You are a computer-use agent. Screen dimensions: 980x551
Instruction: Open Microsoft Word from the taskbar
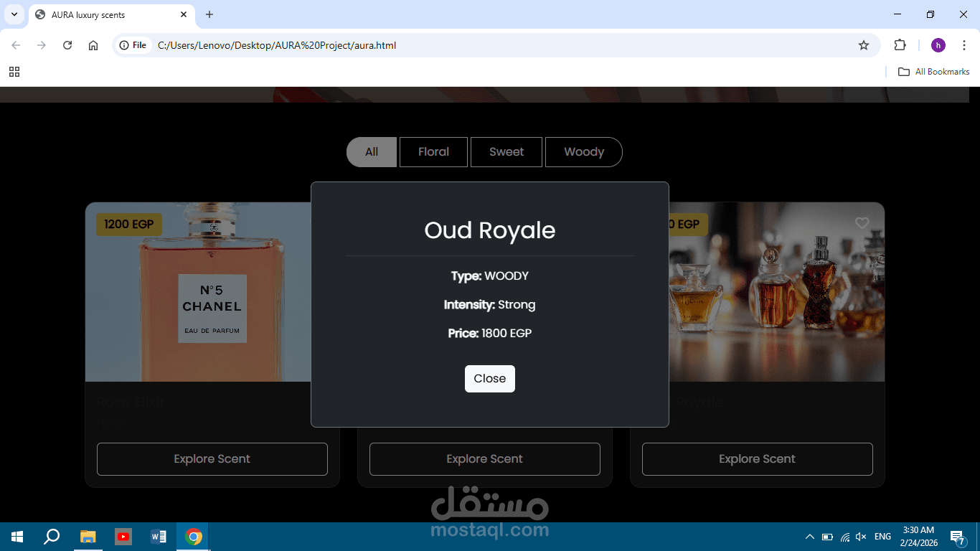[159, 537]
